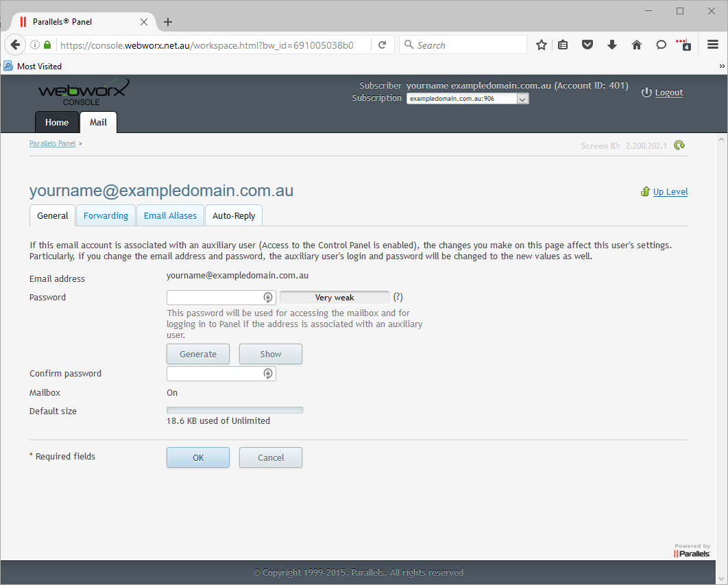Open the Firefox hamburger menu
This screenshot has height=585, width=728.
(713, 45)
